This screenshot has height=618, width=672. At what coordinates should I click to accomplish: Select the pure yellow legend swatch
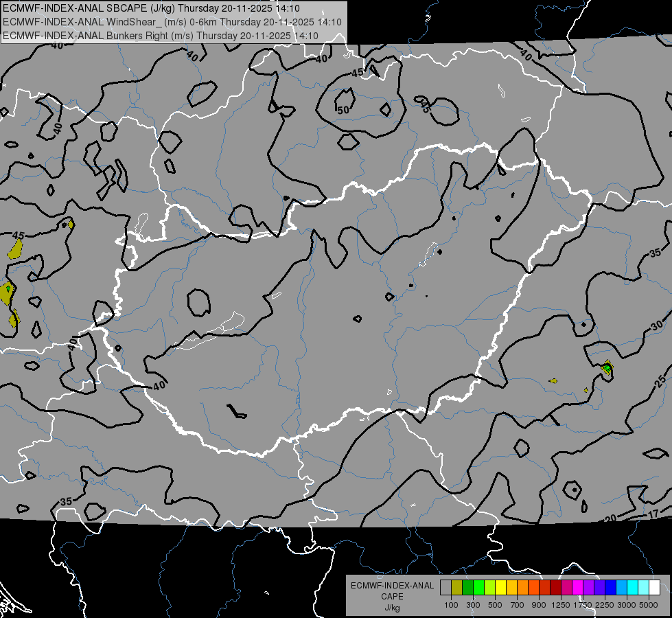[501, 588]
